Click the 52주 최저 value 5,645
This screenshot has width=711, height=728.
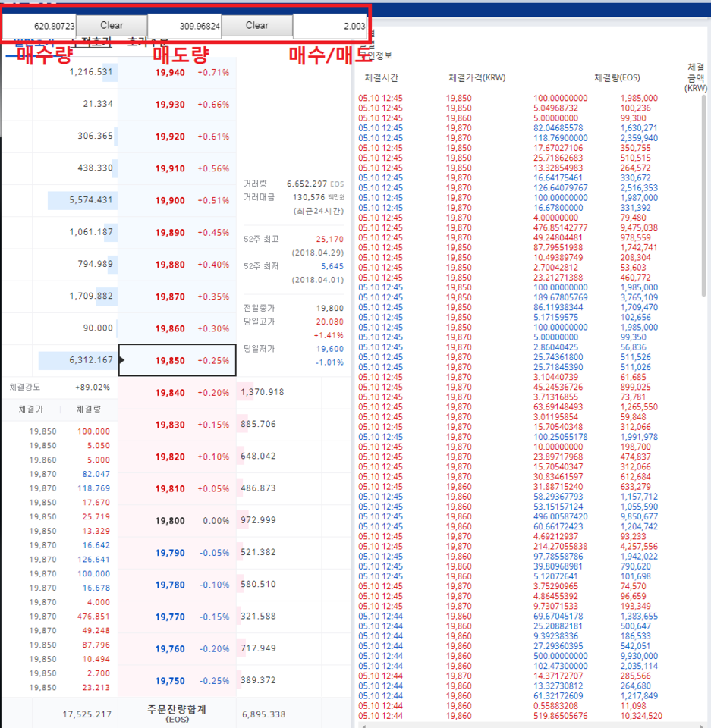[x=332, y=266]
